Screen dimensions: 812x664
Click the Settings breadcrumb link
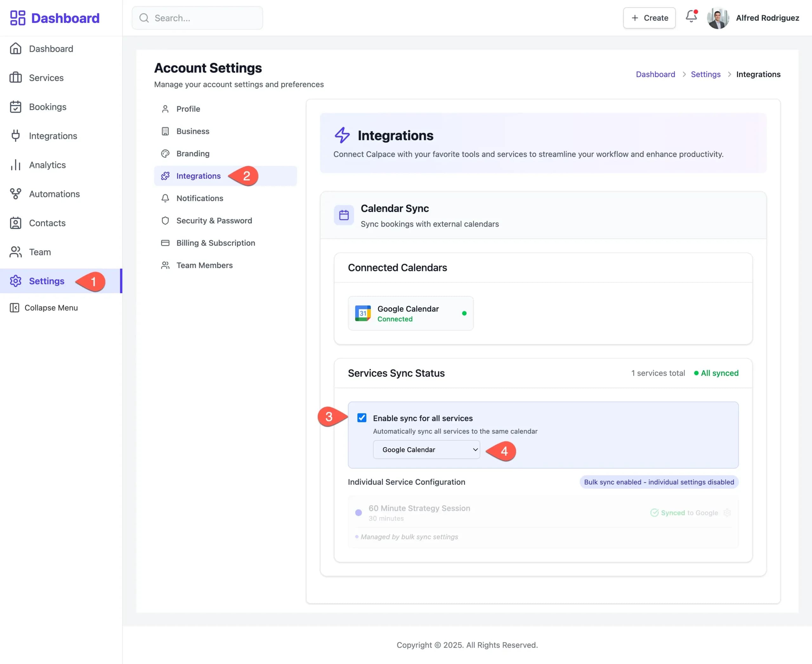(x=705, y=74)
